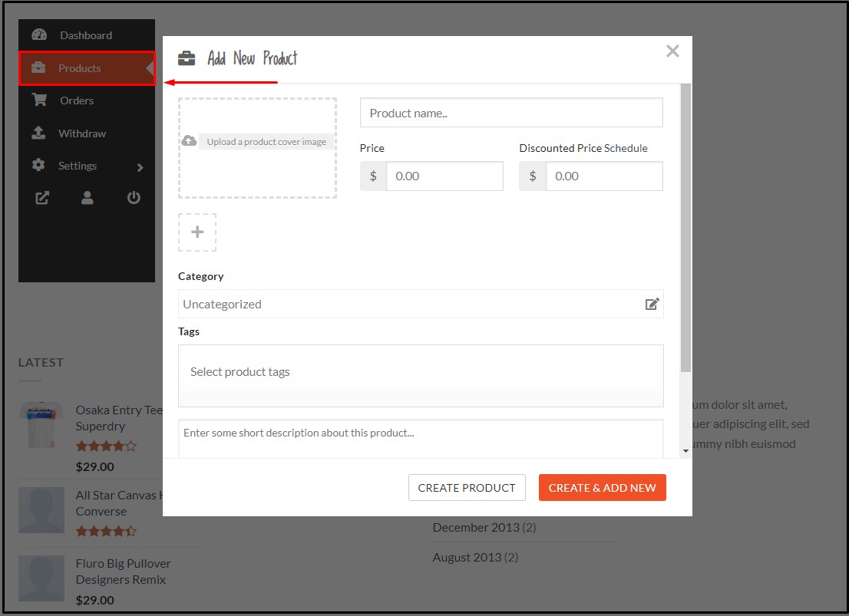849x616 pixels.
Task: Focus the Product name field
Action: click(511, 113)
